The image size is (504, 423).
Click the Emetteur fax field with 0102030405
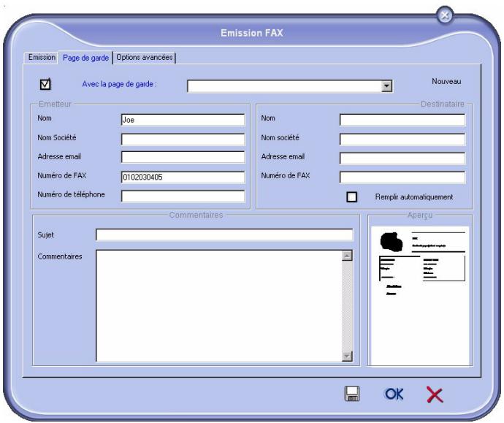click(183, 177)
